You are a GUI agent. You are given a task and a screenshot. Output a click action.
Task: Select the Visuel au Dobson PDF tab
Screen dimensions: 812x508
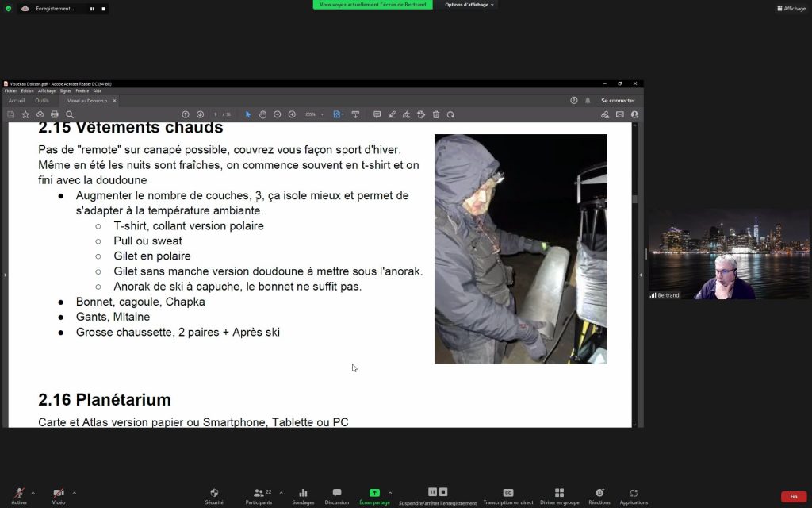(x=87, y=101)
